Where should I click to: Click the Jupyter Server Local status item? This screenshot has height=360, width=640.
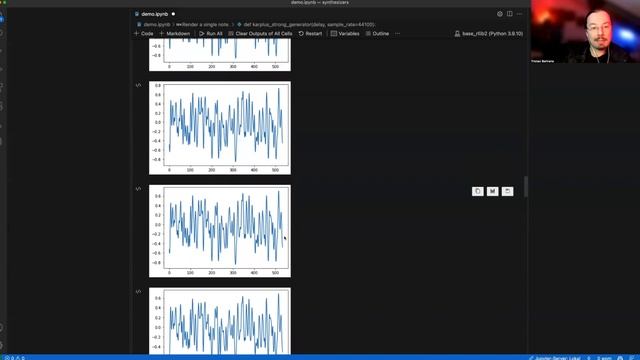coord(555,358)
